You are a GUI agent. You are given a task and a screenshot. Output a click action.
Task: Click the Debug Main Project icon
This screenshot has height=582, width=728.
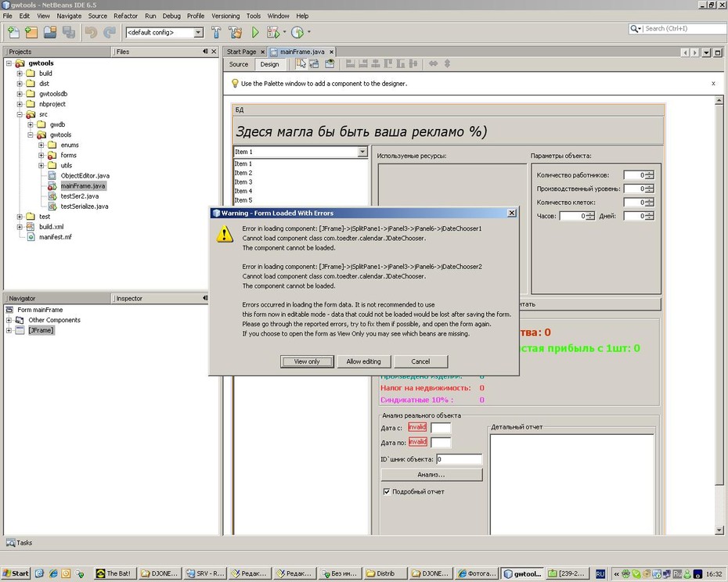click(x=273, y=32)
